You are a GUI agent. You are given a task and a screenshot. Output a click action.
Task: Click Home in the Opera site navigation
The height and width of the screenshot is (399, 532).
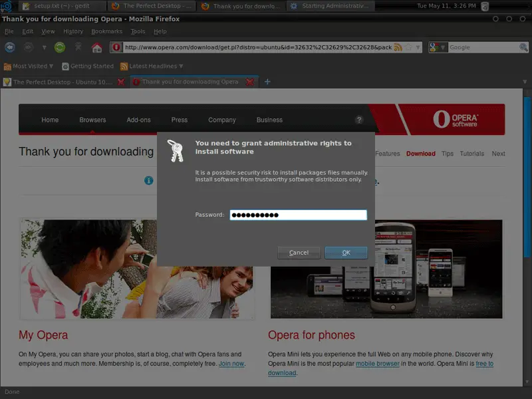tap(50, 120)
